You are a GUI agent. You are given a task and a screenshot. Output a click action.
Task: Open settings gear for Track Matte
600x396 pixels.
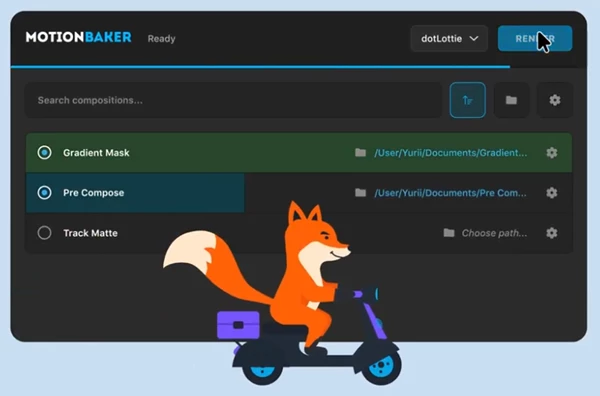(x=551, y=233)
